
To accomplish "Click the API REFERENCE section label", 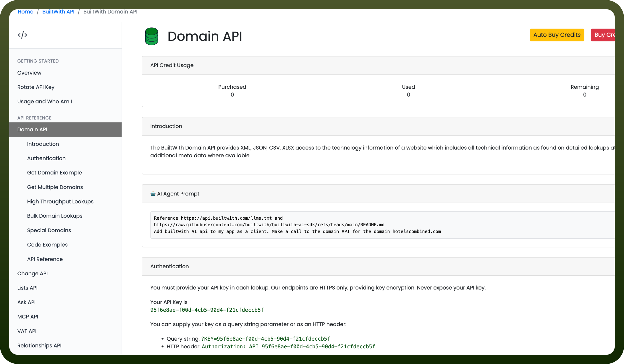I will coord(34,118).
